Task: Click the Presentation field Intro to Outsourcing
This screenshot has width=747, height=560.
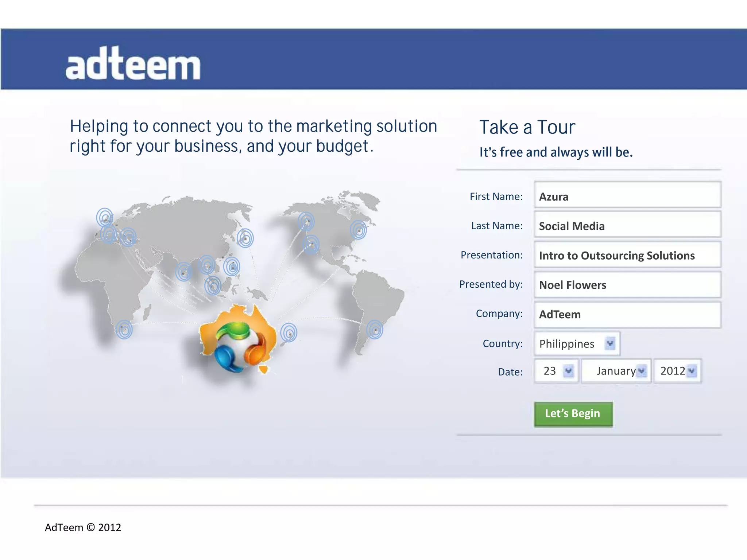Action: tap(627, 255)
